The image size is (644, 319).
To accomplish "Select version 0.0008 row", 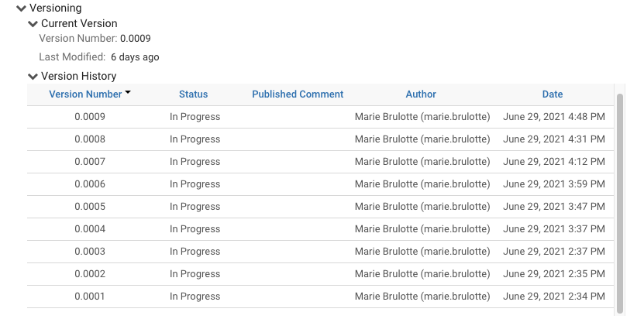I will pos(90,139).
